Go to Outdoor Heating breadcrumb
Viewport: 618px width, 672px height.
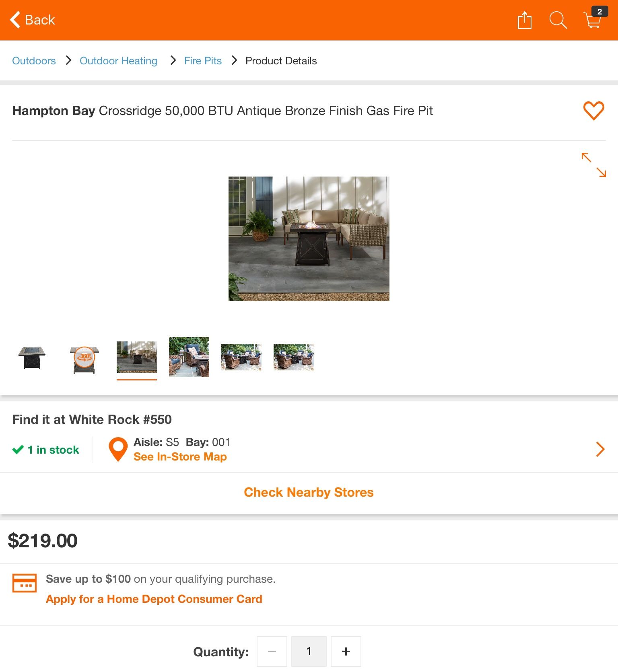tap(118, 61)
